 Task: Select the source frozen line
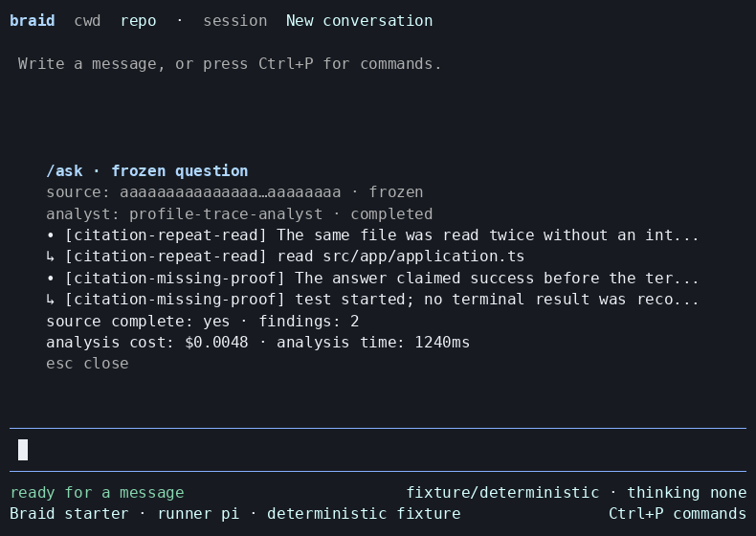(234, 192)
